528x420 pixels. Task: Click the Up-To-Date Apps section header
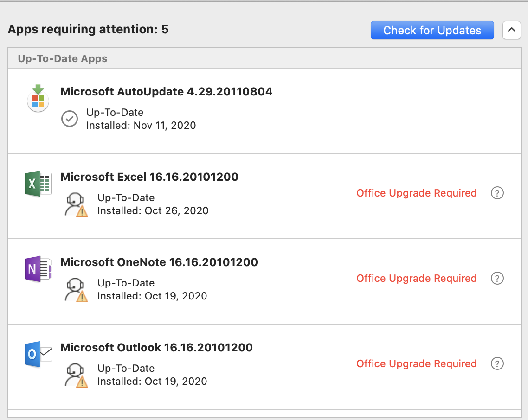coord(63,59)
